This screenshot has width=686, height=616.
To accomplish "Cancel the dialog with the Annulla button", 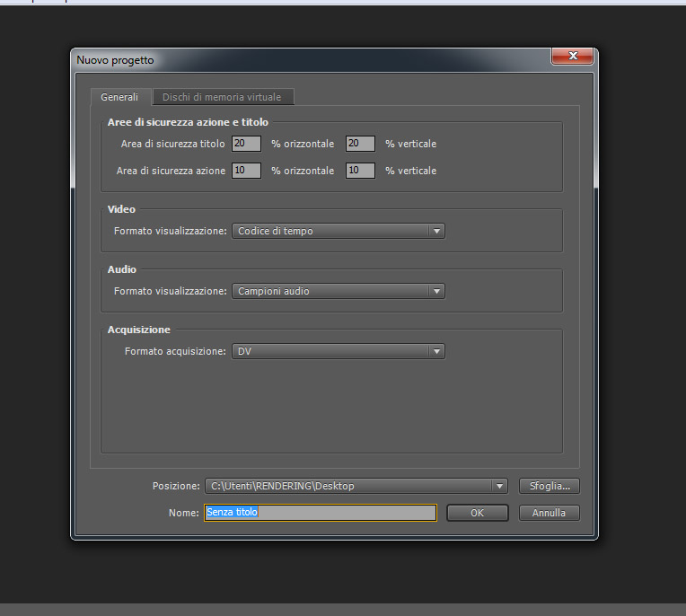I will click(550, 513).
